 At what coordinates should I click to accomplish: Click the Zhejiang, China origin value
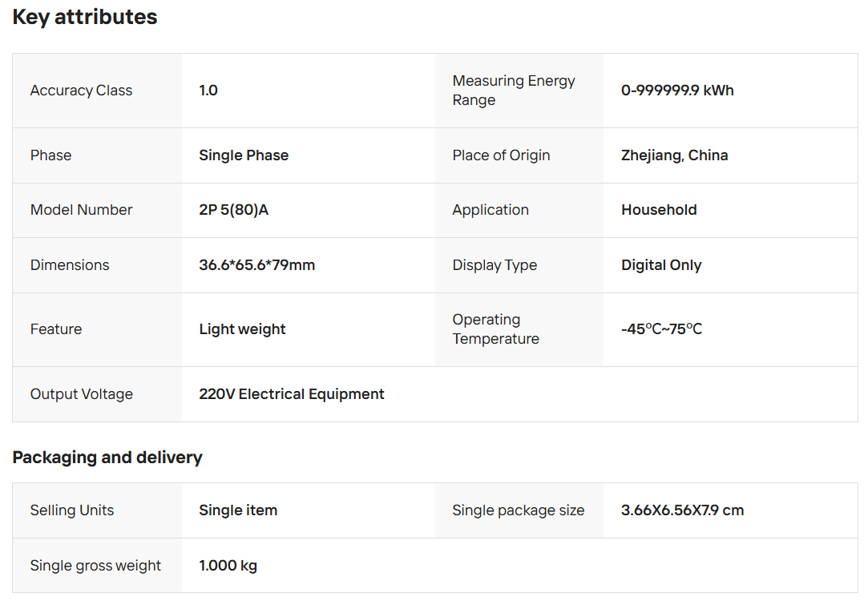(674, 155)
